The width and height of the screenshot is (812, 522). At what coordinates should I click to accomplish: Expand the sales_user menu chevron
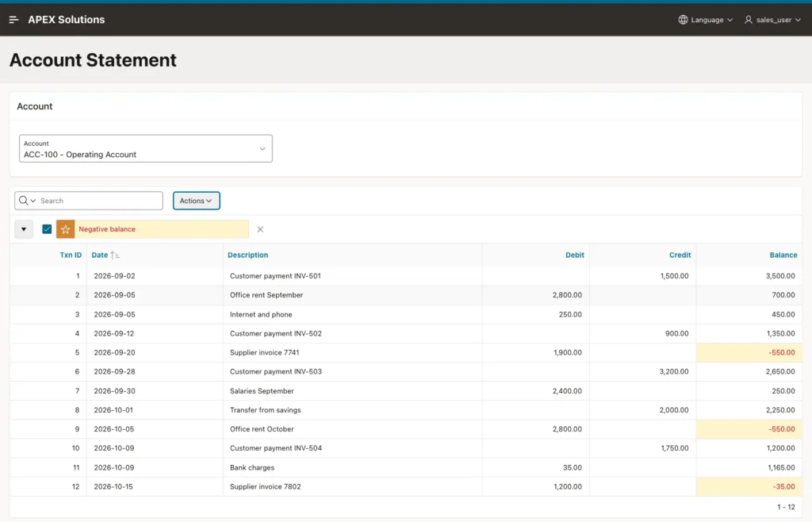pos(798,20)
